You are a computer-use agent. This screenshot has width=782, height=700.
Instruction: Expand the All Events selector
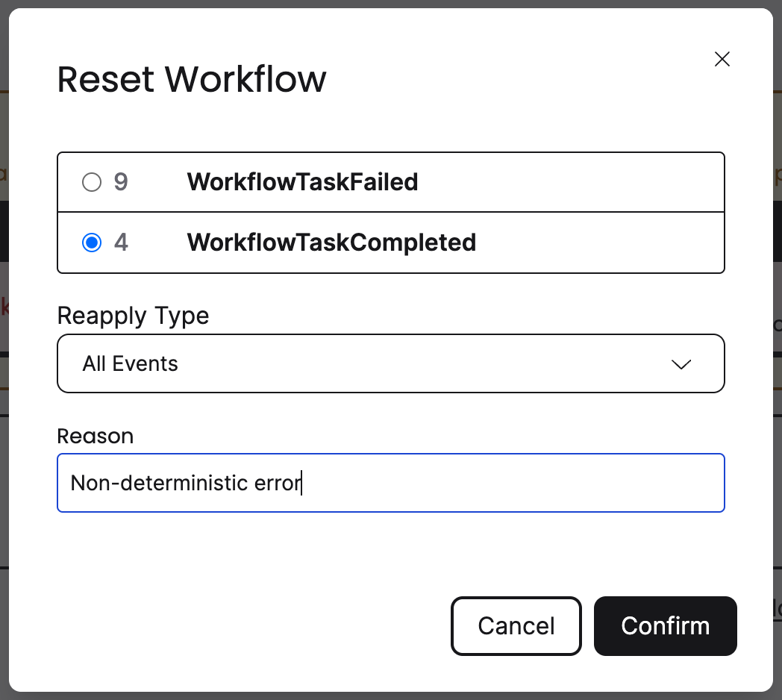point(391,363)
